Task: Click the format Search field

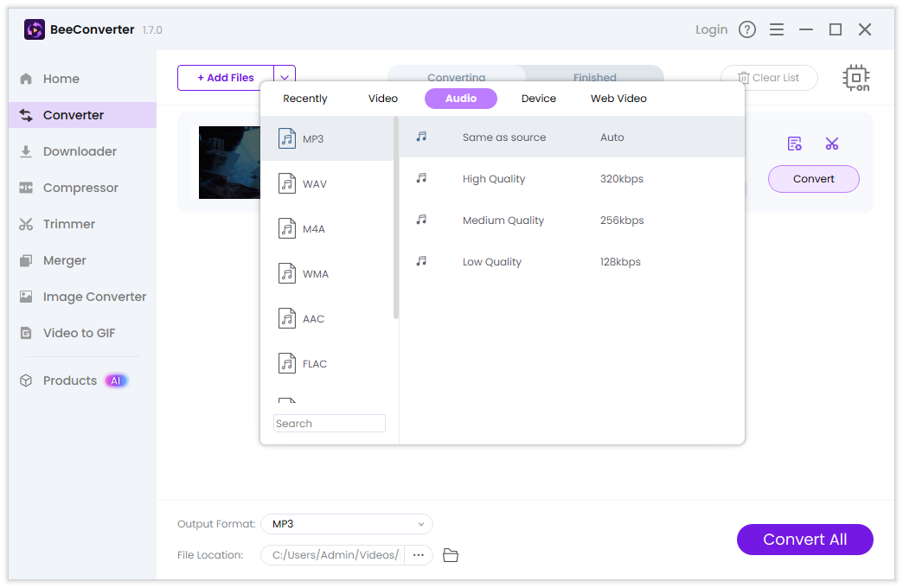Action: [x=330, y=424]
